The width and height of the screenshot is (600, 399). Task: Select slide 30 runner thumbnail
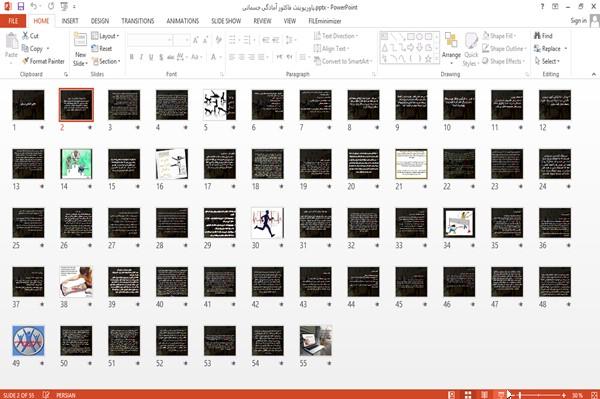click(267, 223)
